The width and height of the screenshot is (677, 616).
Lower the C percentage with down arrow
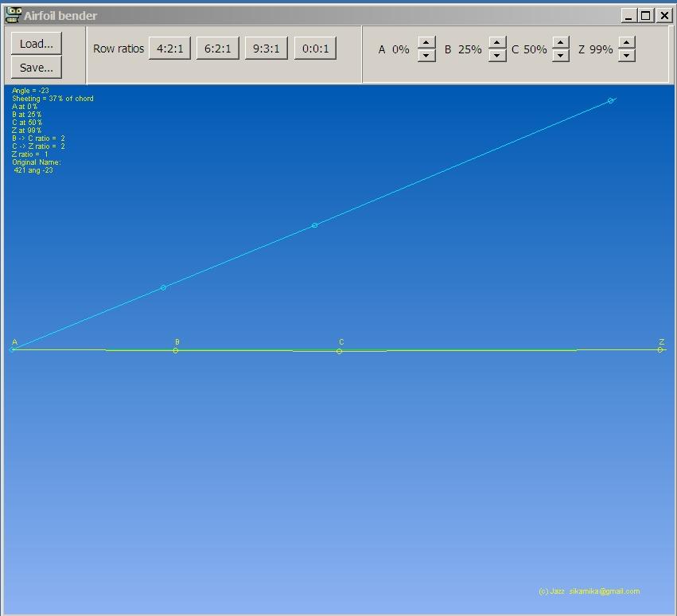(x=561, y=56)
